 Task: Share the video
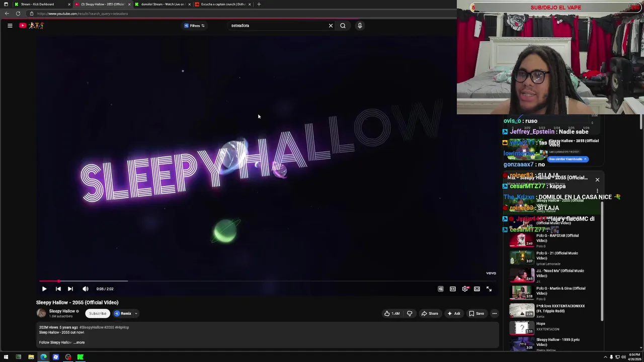(x=430, y=314)
